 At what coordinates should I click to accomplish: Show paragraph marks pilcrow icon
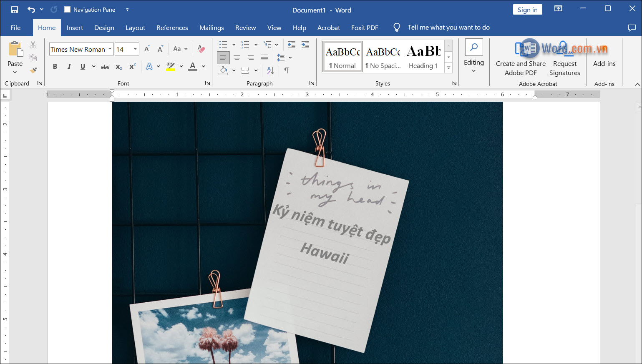[x=287, y=70]
